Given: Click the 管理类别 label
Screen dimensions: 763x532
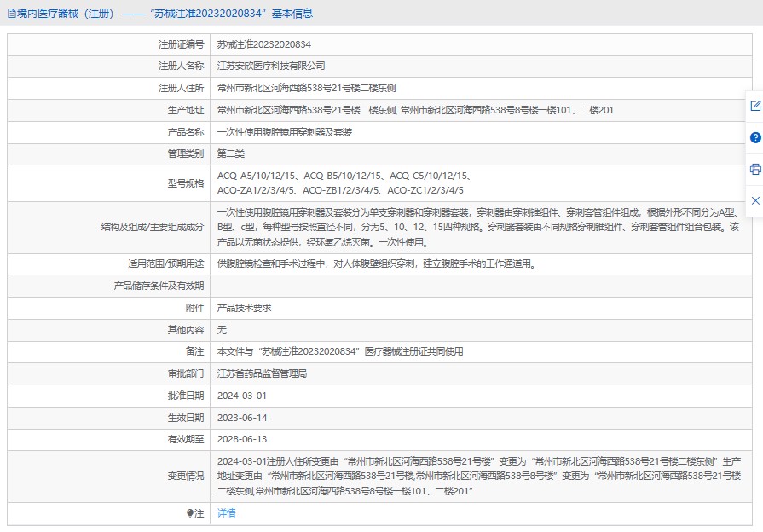Looking at the screenshot, I should click(186, 153).
